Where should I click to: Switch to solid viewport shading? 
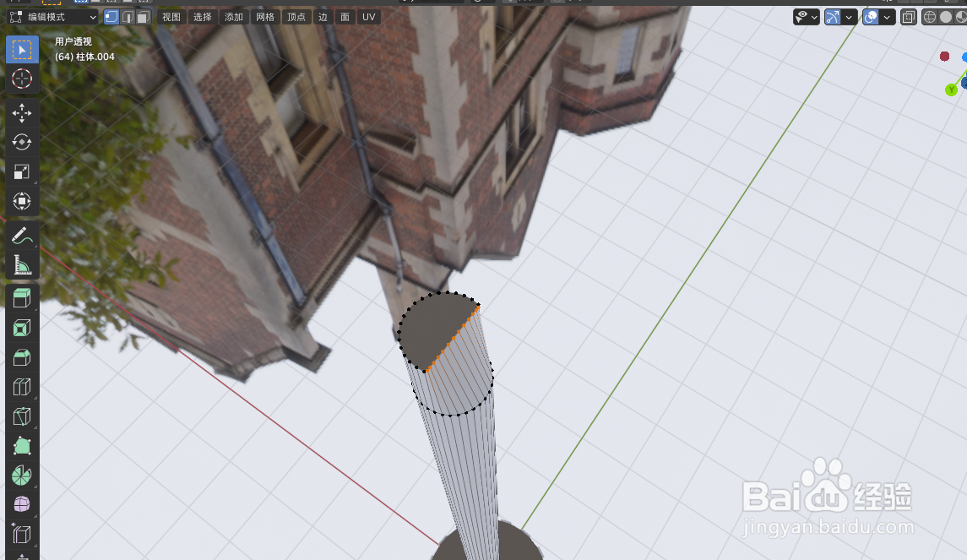[945, 17]
